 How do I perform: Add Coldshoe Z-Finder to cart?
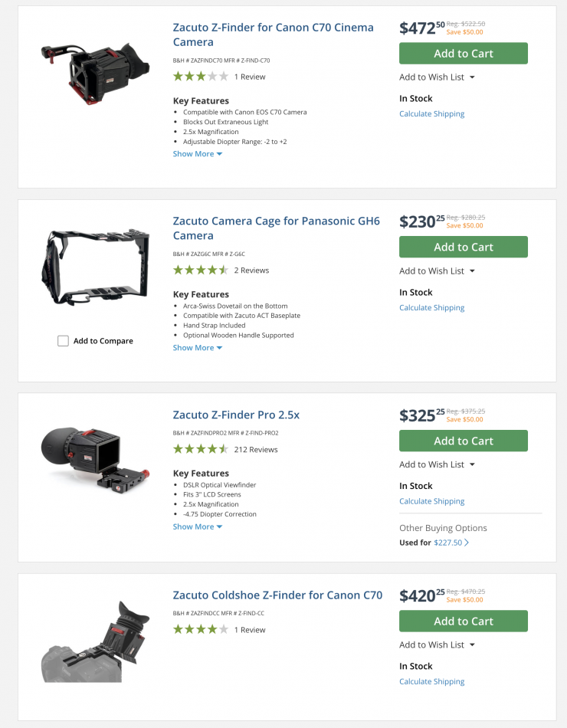464,621
